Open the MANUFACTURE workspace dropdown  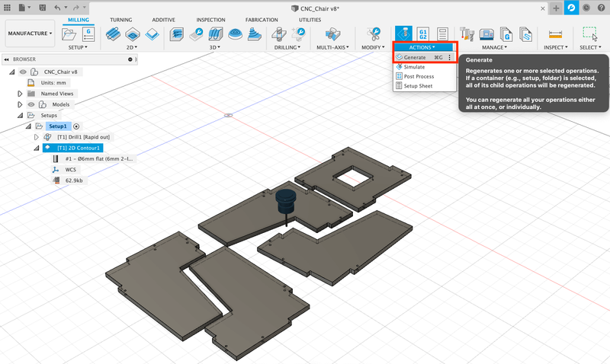(30, 34)
